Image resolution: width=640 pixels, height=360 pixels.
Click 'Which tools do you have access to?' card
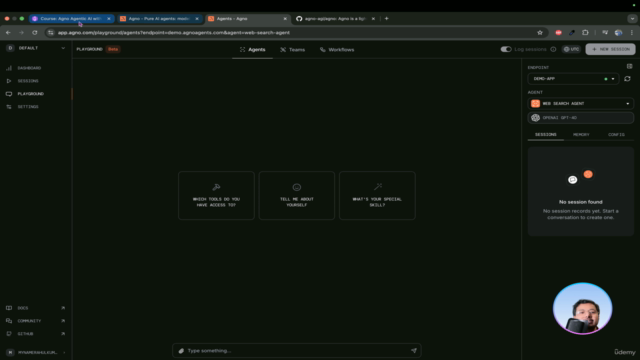216,196
